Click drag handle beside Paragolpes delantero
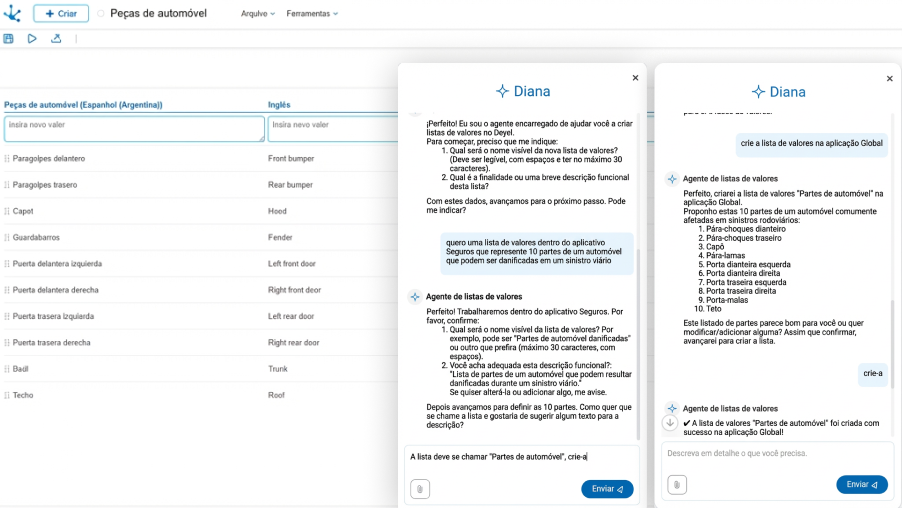Screen dimensions: 902x508 pyautogui.click(x=7, y=159)
